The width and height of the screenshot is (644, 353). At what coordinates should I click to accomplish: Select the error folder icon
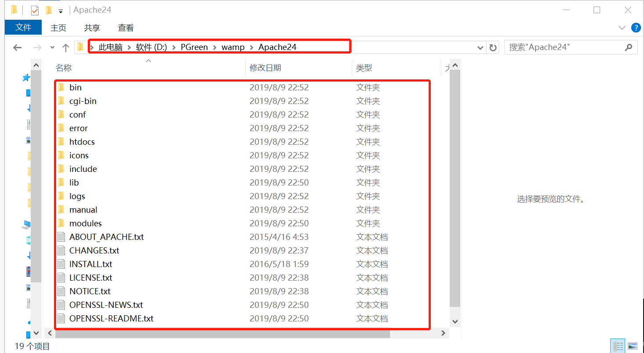[61, 128]
